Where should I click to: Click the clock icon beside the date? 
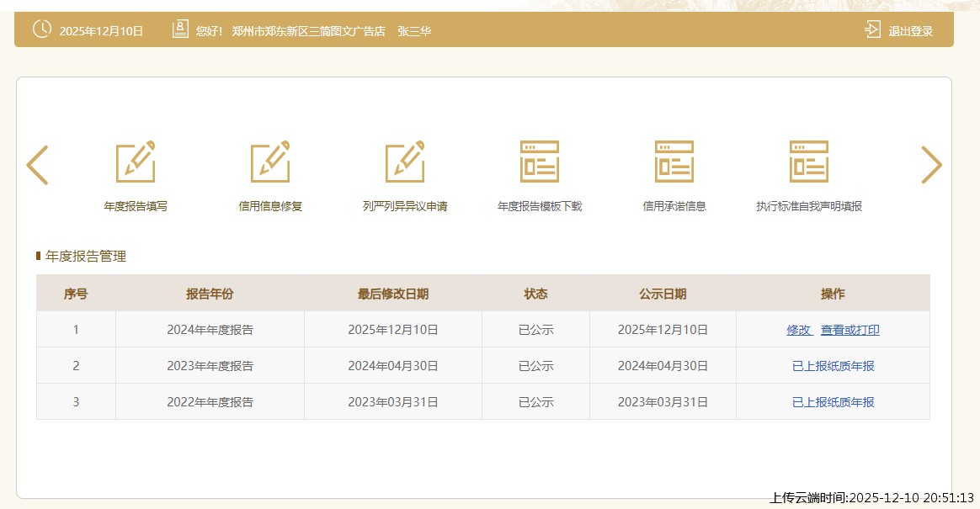pyautogui.click(x=41, y=29)
